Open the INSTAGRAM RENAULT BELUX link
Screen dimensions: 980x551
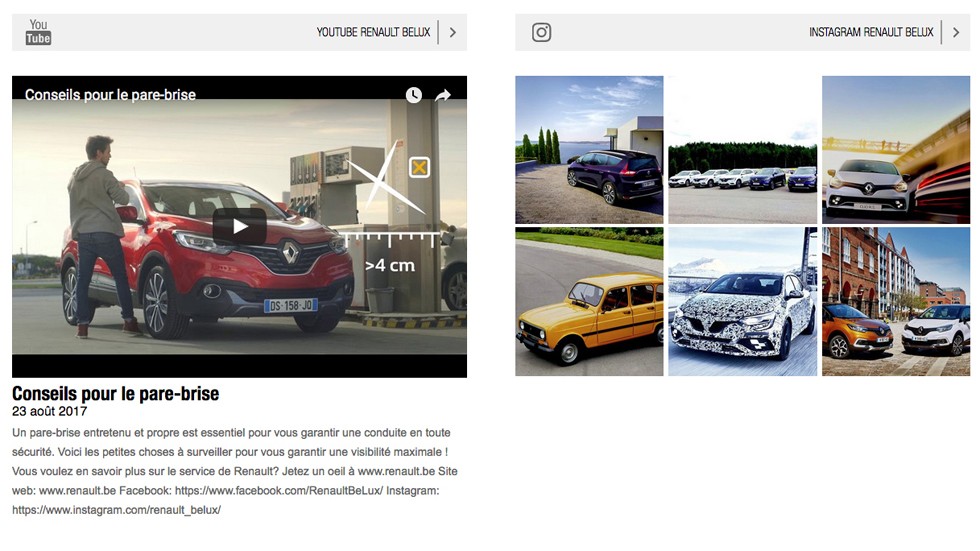tap(871, 32)
